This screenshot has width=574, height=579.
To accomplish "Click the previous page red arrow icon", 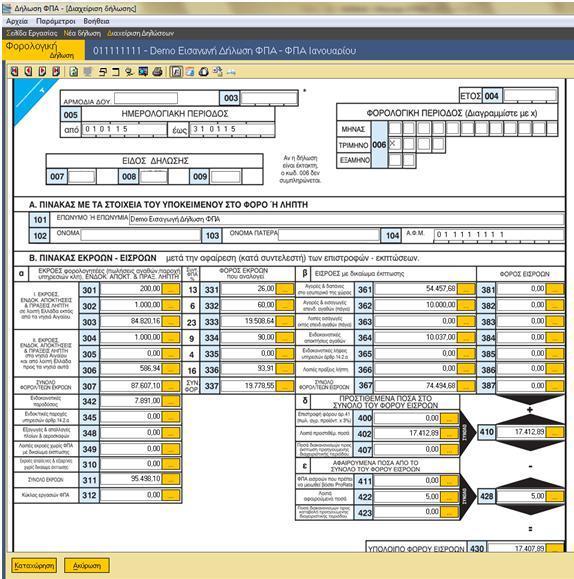I will 28,72.
